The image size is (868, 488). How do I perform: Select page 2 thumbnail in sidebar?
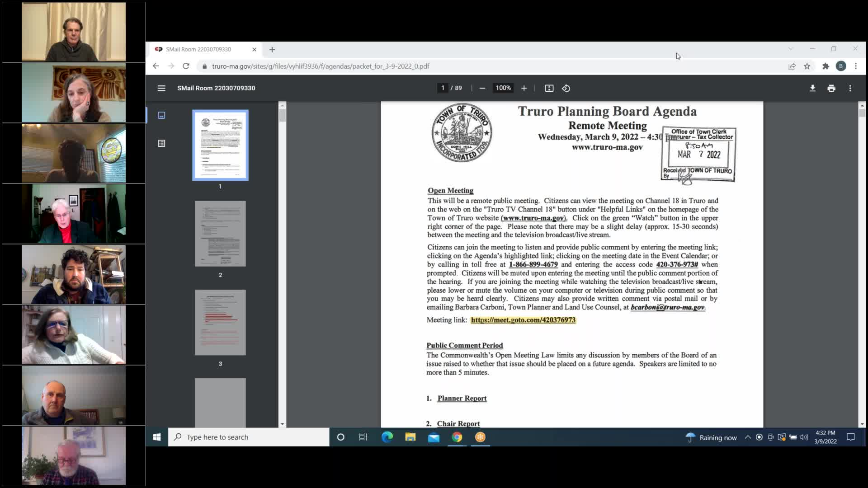click(220, 234)
